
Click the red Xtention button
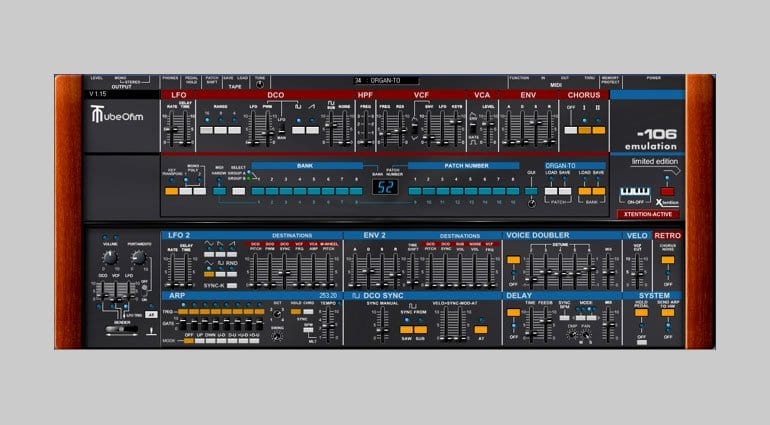[667, 191]
